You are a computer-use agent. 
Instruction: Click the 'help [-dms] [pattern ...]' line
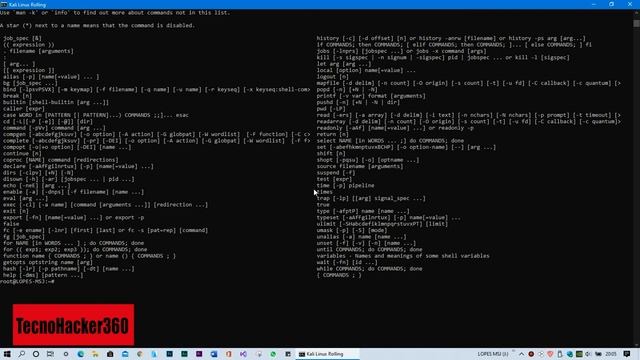tap(43, 275)
